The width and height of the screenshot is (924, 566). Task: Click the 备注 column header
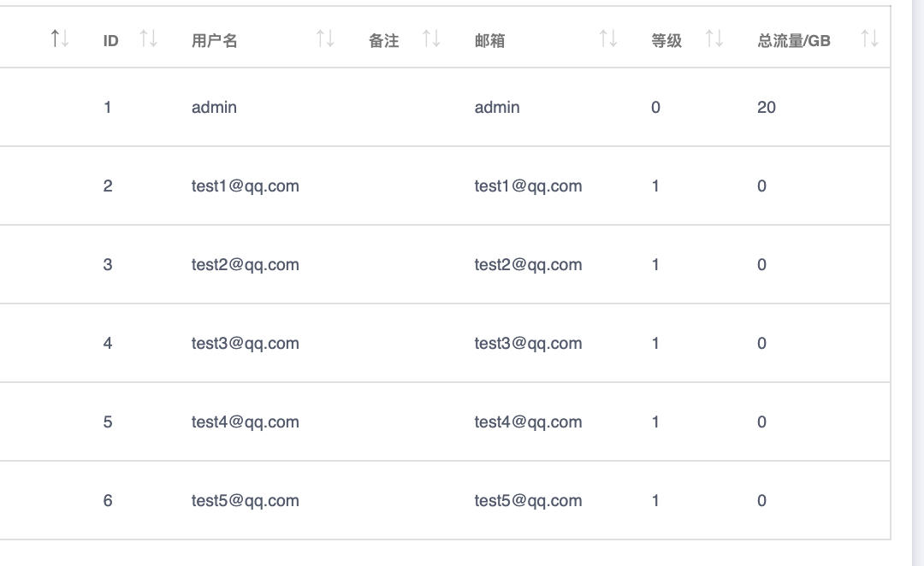click(383, 41)
